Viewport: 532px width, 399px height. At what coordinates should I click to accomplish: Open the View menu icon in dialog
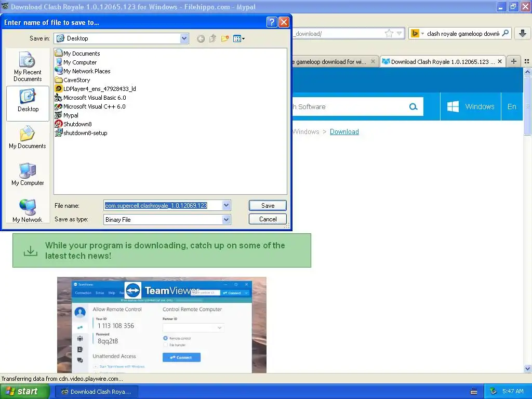(x=237, y=38)
